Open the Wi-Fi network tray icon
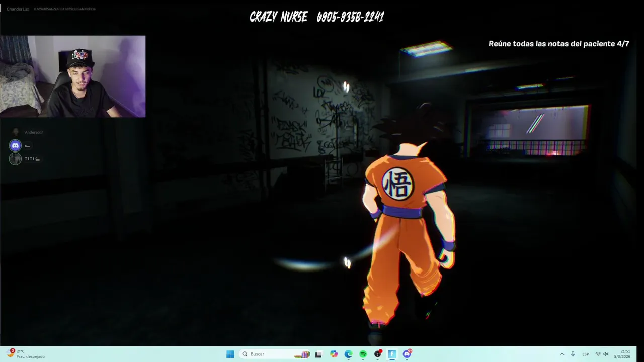The height and width of the screenshot is (362, 644). 598,354
